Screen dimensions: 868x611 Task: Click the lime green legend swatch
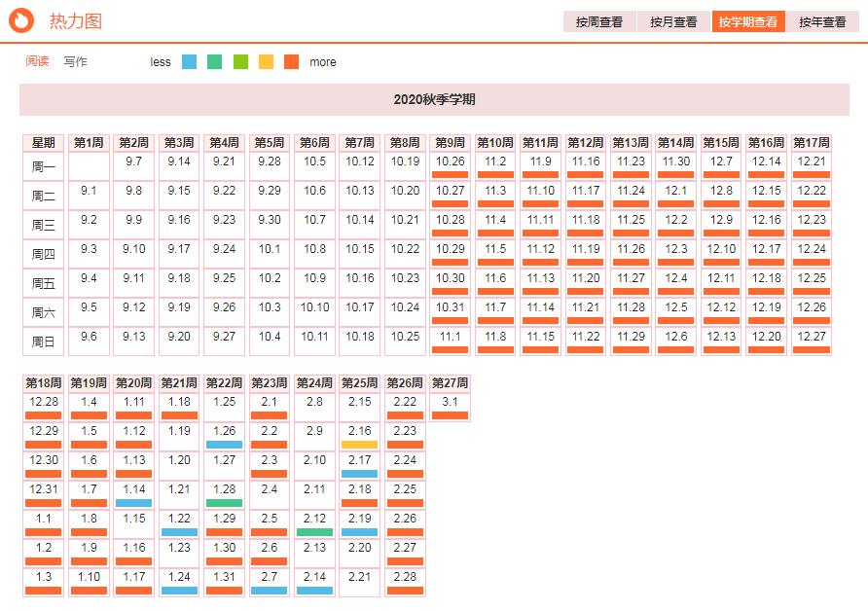[240, 61]
